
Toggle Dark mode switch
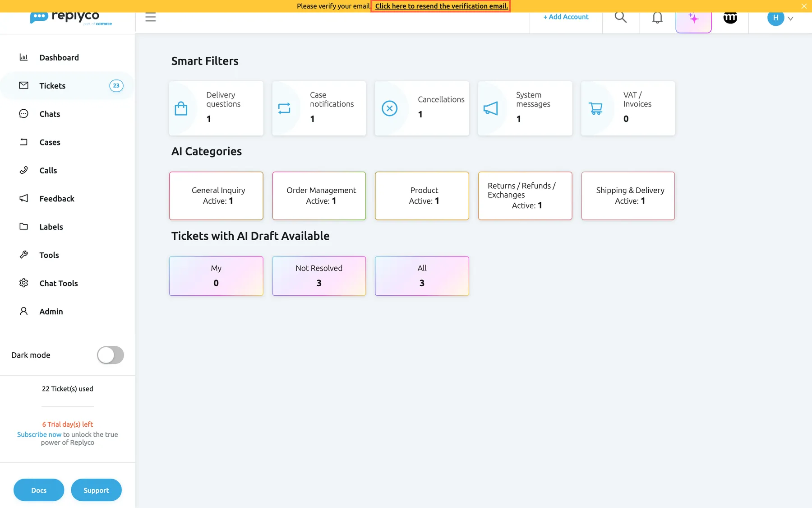[x=111, y=355]
